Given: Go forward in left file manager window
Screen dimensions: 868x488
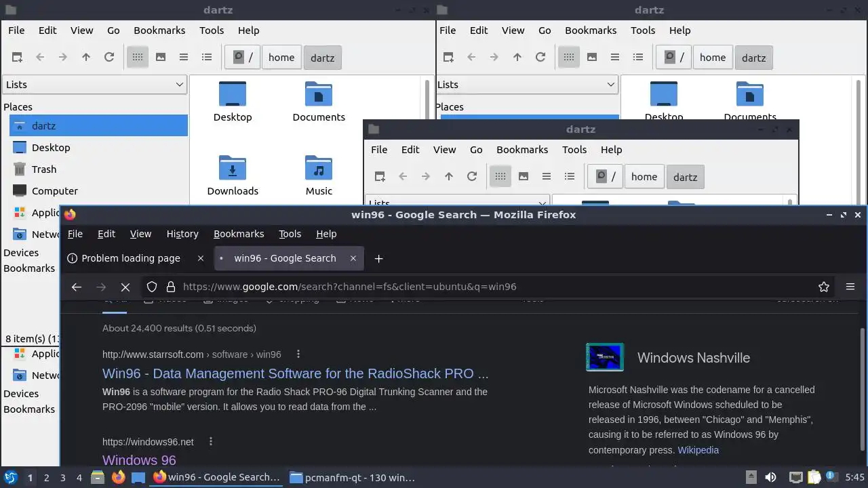Looking at the screenshot, I should coord(63,58).
